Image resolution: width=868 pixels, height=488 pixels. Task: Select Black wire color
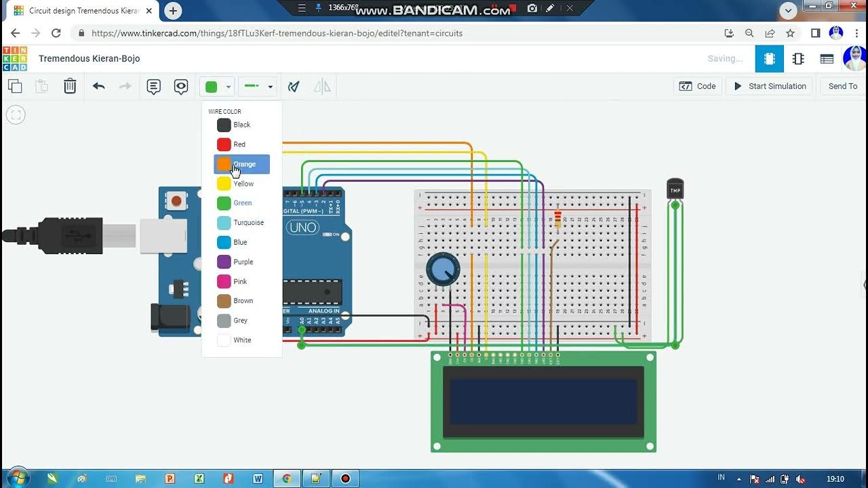click(x=242, y=125)
